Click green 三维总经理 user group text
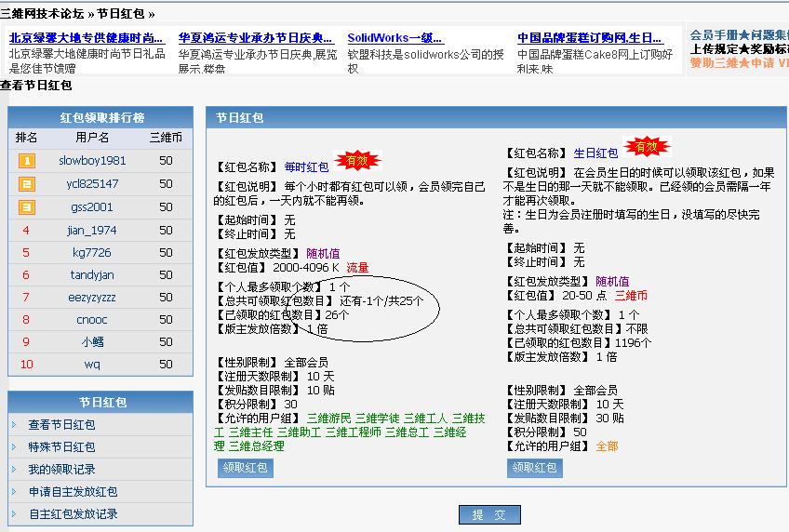The width and height of the screenshot is (789, 532). (x=257, y=446)
